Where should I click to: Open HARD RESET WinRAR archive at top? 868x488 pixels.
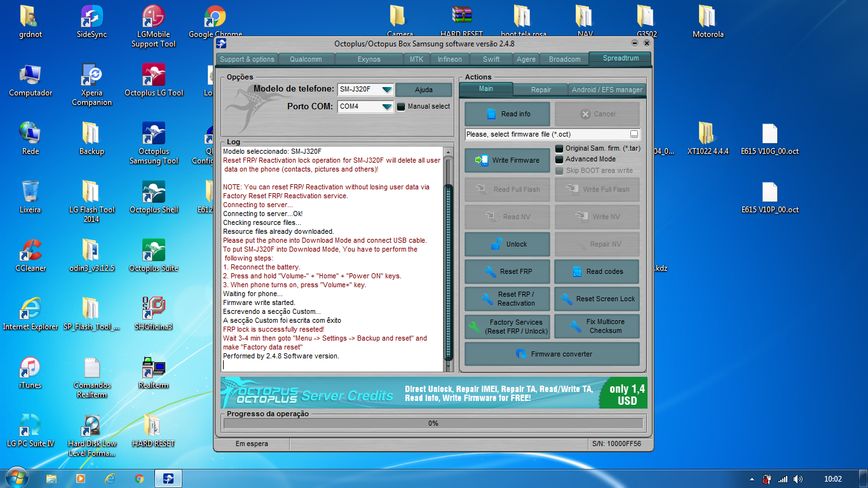point(462,22)
